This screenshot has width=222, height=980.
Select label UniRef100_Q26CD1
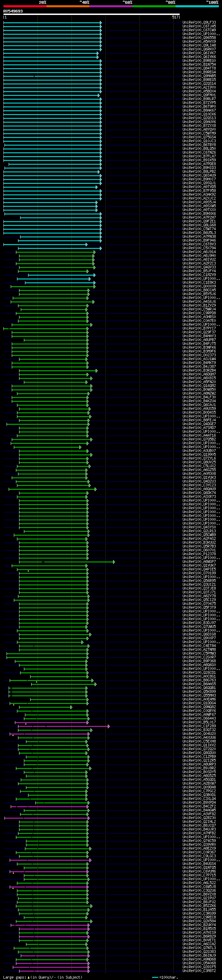click(199, 672)
